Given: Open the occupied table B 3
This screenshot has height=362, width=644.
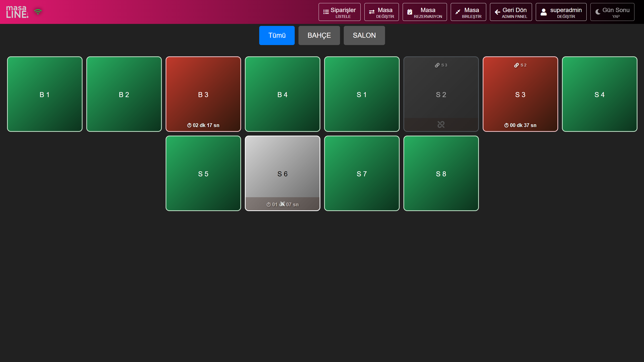Looking at the screenshot, I should point(203,94).
